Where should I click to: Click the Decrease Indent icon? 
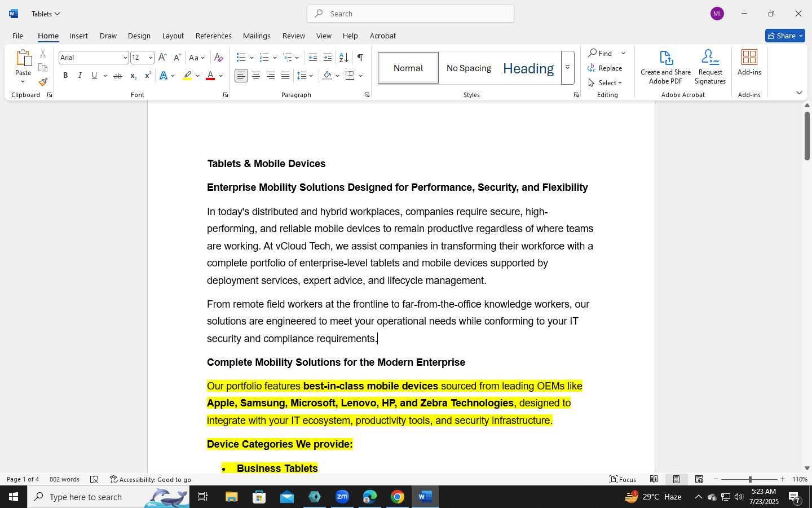pyautogui.click(x=313, y=58)
